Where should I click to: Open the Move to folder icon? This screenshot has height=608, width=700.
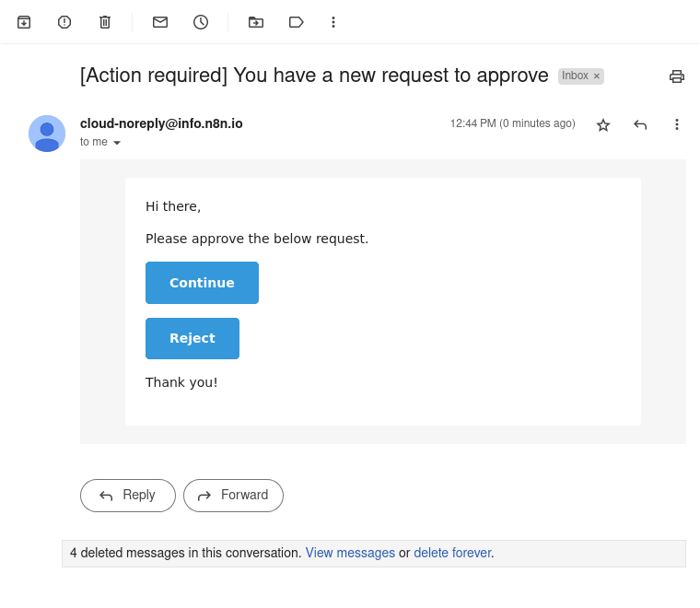(256, 22)
